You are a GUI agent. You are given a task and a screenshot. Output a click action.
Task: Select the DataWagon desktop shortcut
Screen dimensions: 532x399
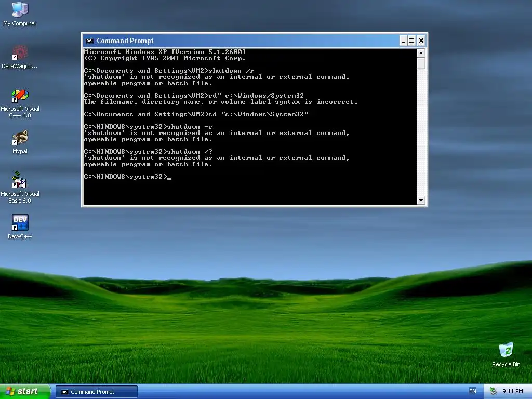20,57
